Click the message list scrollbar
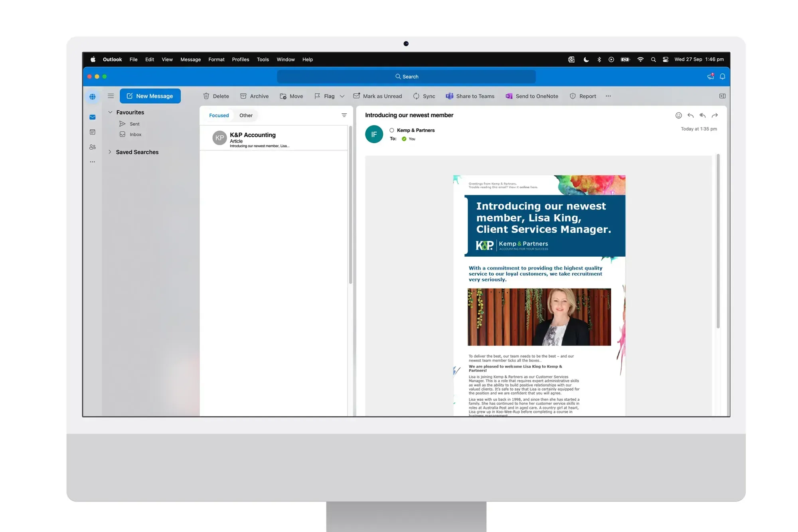Image resolution: width=798 pixels, height=532 pixels. click(x=350, y=205)
